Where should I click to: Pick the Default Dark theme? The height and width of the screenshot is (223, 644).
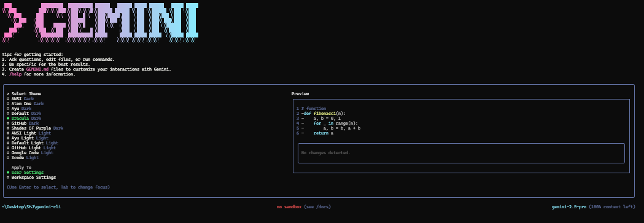24,114
